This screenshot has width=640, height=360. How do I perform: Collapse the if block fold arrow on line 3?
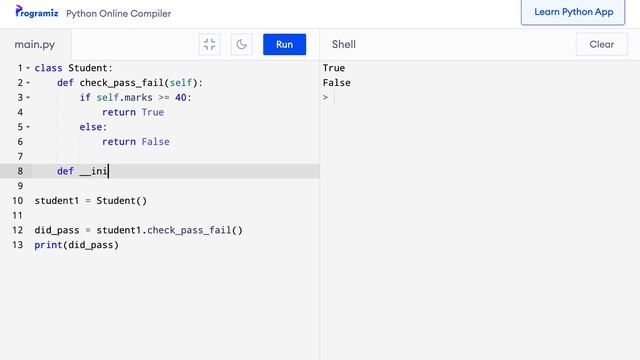tap(28, 98)
